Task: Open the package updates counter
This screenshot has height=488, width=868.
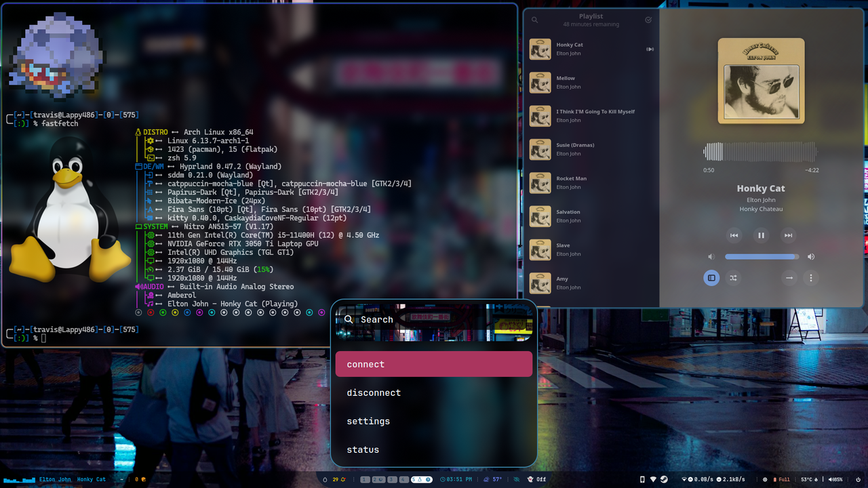Action: [140, 479]
